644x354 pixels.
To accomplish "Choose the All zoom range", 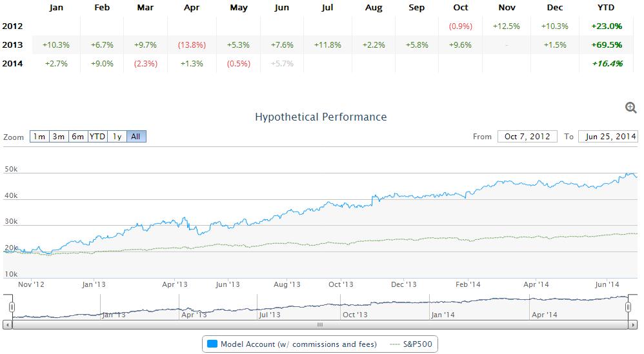I will (x=136, y=137).
